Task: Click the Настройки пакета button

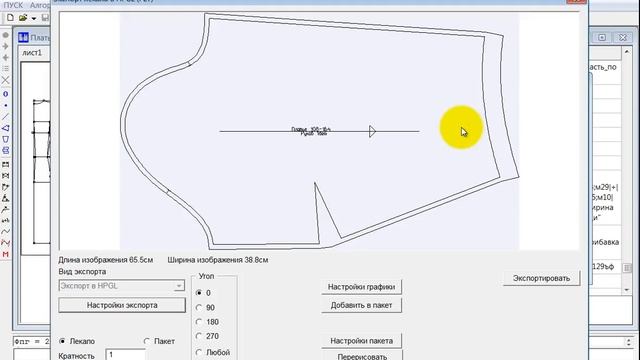Action: coord(361,341)
